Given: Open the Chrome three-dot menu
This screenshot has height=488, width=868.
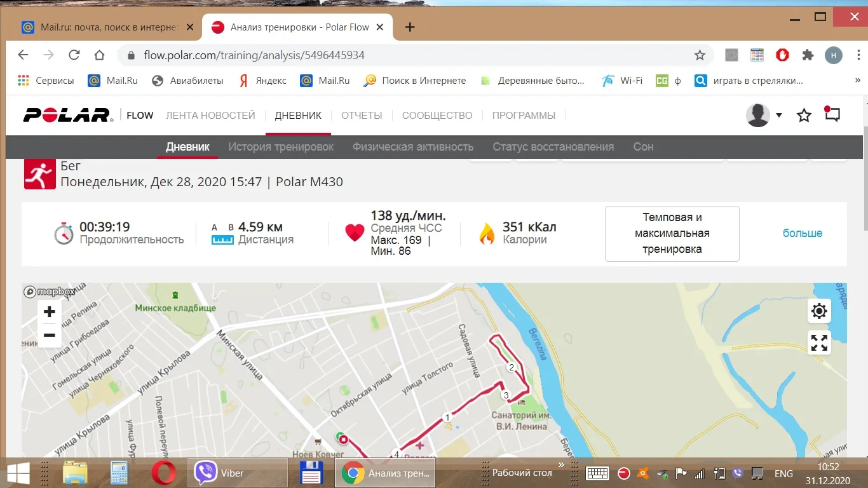Looking at the screenshot, I should 857,55.
